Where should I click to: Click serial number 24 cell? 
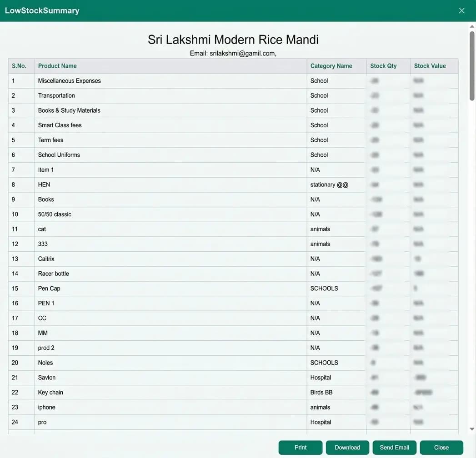[21, 422]
